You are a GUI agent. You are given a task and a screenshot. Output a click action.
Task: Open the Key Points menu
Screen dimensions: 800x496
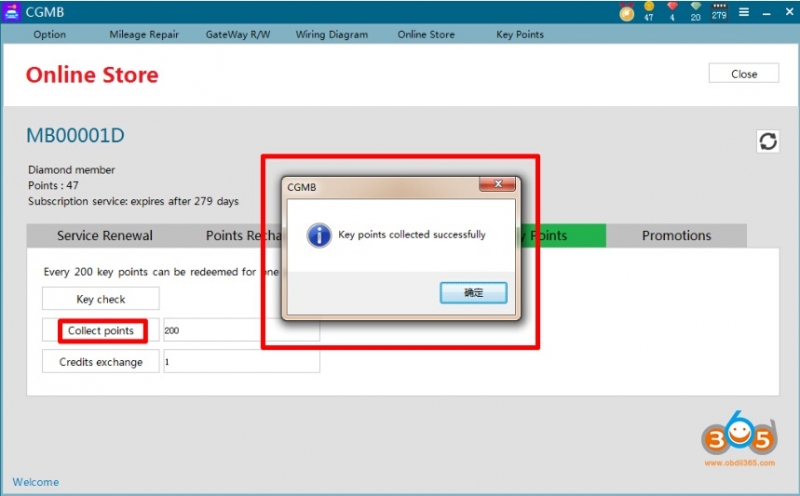[x=520, y=34]
